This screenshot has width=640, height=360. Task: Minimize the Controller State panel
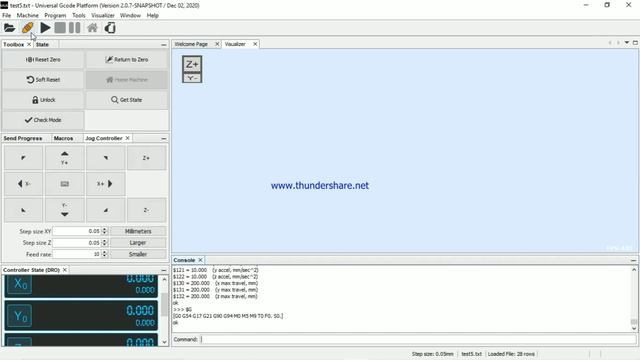(164, 270)
